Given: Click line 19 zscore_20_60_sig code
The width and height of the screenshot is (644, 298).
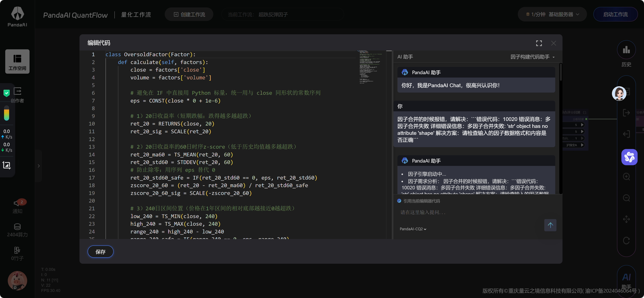Looking at the screenshot, I should coord(191,193).
